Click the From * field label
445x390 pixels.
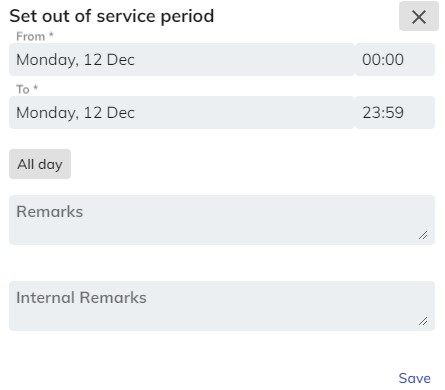(x=35, y=36)
